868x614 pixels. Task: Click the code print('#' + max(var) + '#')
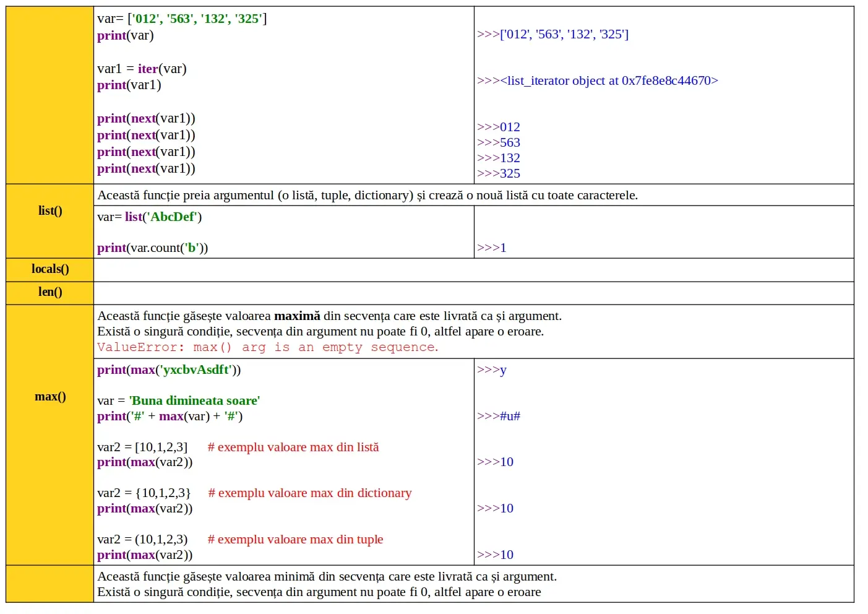point(170,416)
